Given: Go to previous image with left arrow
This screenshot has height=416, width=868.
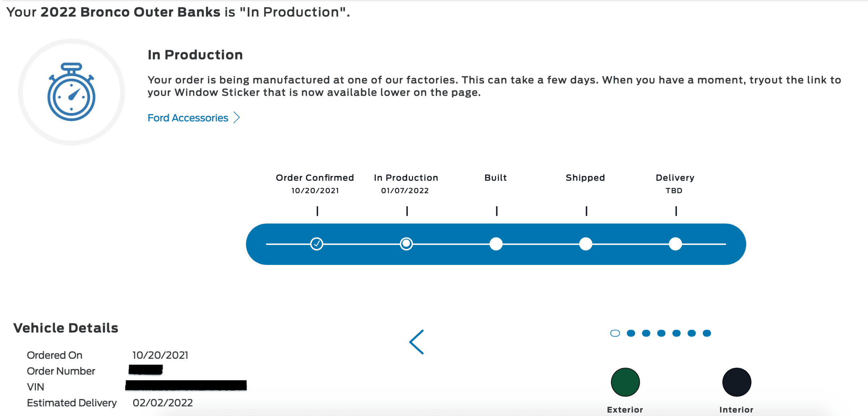Looking at the screenshot, I should (417, 342).
